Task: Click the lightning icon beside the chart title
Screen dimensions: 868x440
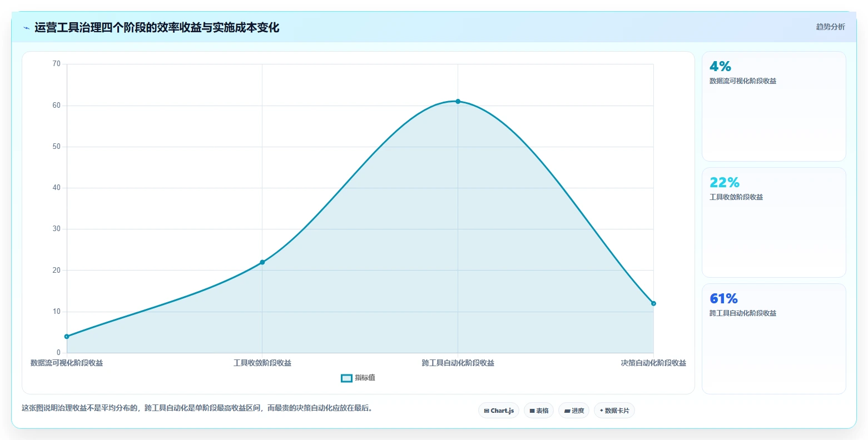Action: (x=26, y=28)
